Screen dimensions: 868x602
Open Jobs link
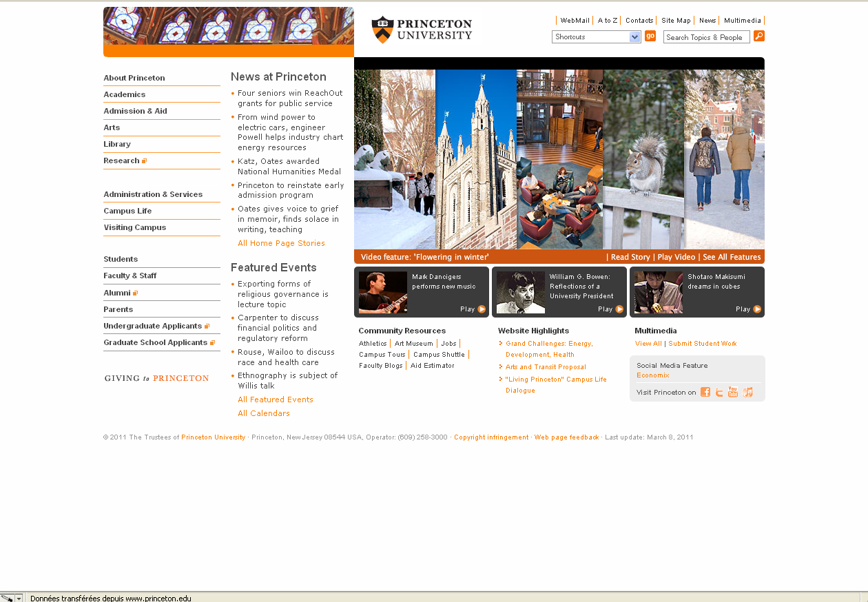coord(449,344)
